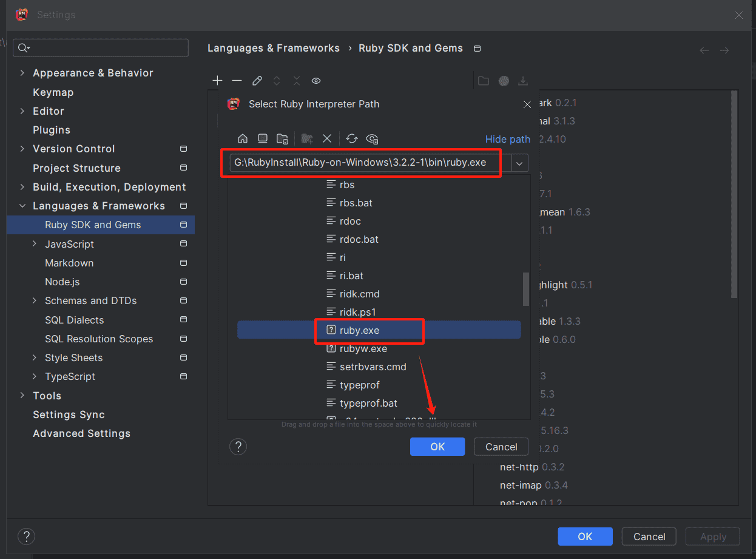Refresh the file tree in path dialog
This screenshot has width=756, height=559.
[x=352, y=138]
